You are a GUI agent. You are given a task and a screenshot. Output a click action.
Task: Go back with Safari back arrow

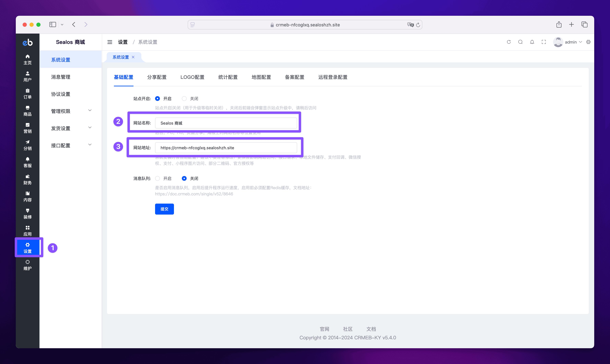(74, 25)
